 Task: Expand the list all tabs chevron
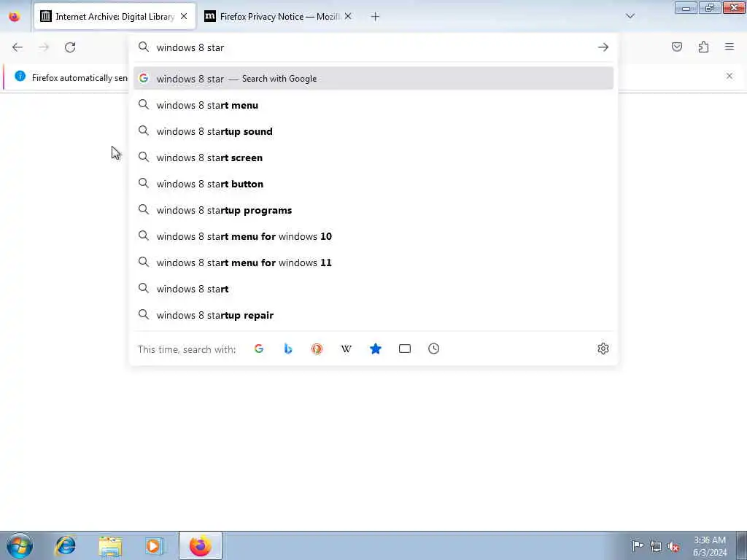pyautogui.click(x=630, y=16)
